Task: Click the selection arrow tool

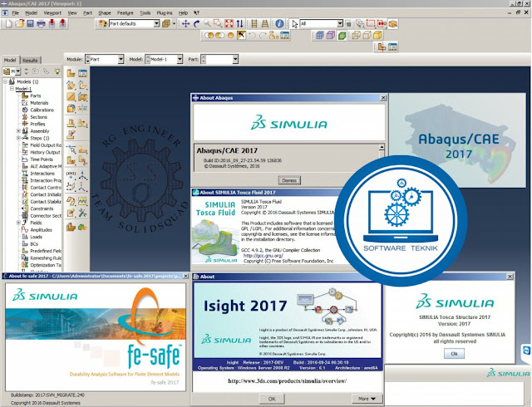Action: (x=294, y=24)
